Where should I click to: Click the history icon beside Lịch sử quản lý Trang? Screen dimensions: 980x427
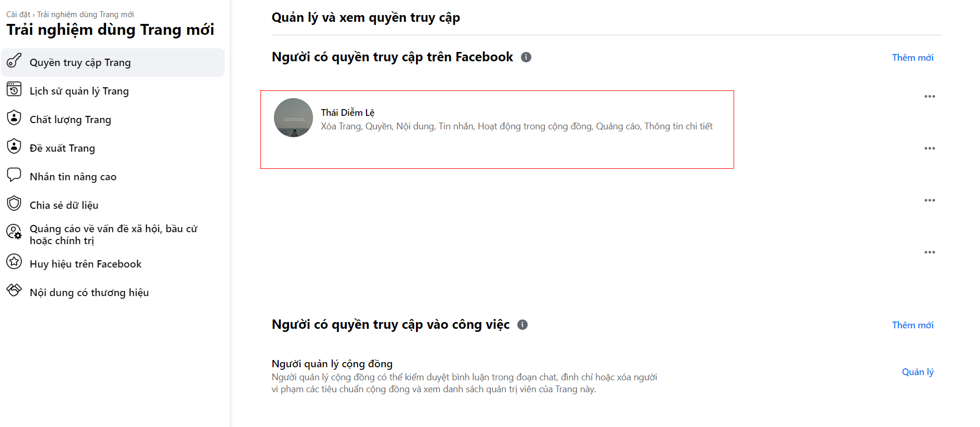tap(14, 89)
